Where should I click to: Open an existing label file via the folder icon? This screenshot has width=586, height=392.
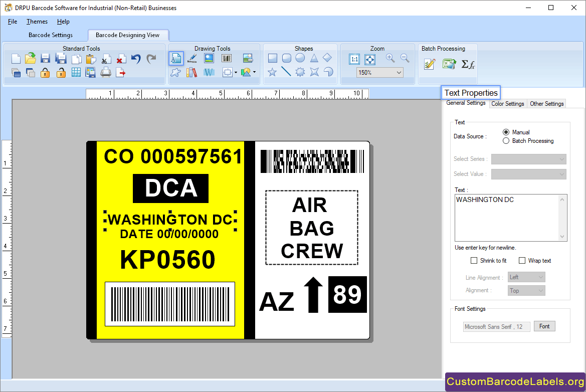click(31, 58)
